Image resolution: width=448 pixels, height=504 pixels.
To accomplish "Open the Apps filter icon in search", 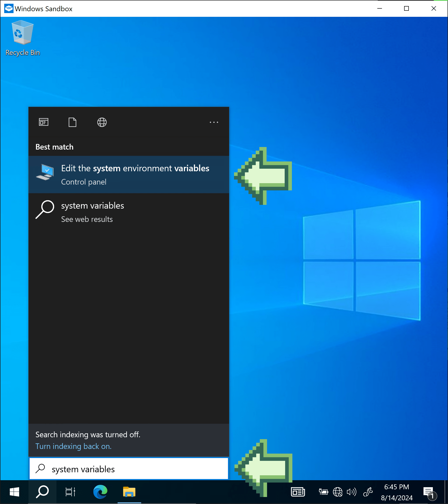I will tap(44, 122).
